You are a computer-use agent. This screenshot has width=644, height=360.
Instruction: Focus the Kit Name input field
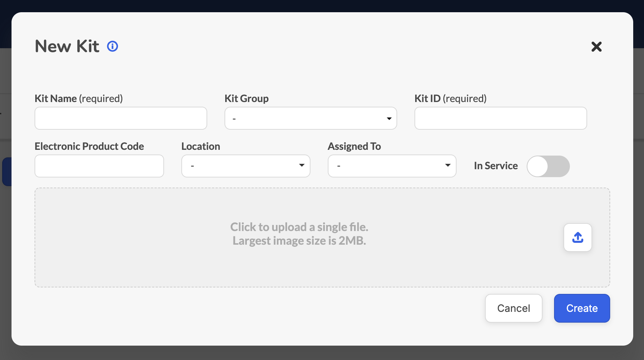(121, 118)
